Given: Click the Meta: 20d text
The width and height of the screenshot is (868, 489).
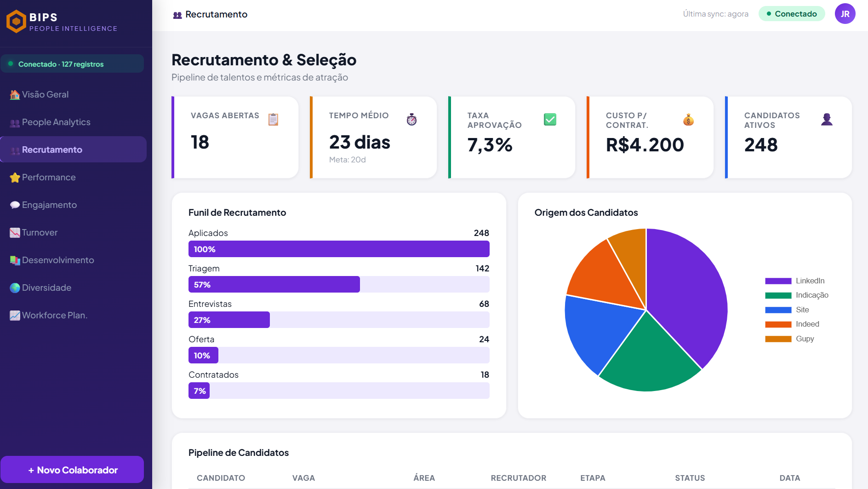Looking at the screenshot, I should click(348, 160).
